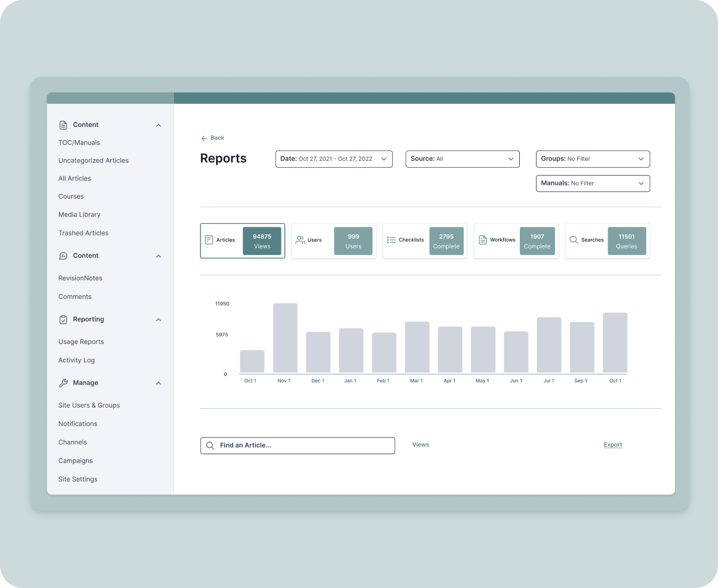
Task: Open the Date range dropdown
Action: point(334,159)
